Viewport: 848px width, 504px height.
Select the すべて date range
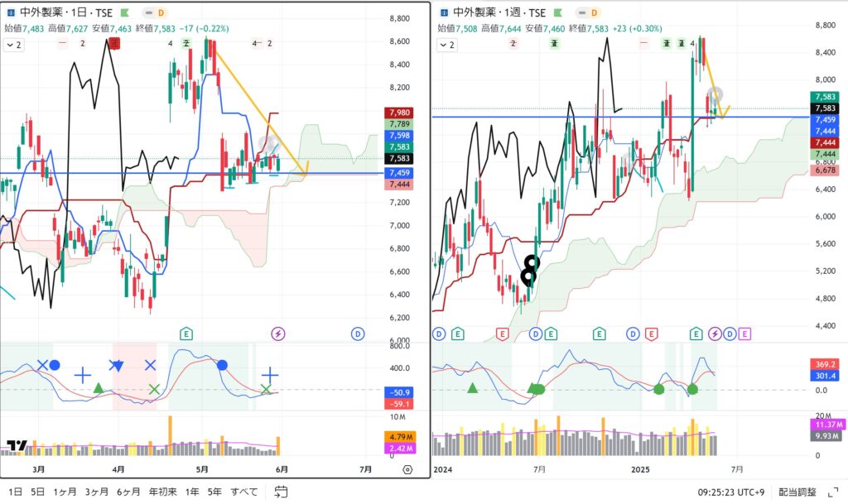pyautogui.click(x=244, y=492)
